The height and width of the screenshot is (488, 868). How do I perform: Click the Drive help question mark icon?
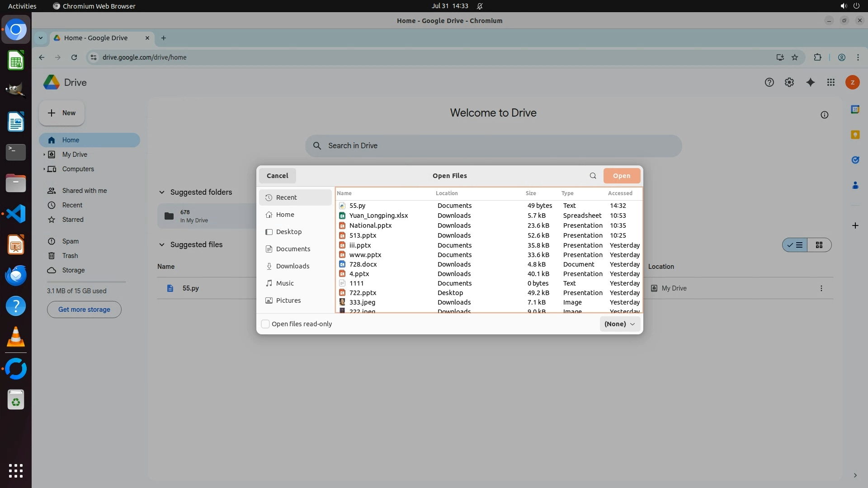[769, 82]
